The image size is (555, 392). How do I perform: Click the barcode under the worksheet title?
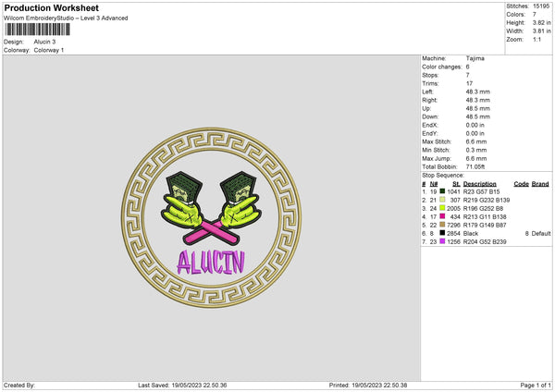[37, 30]
